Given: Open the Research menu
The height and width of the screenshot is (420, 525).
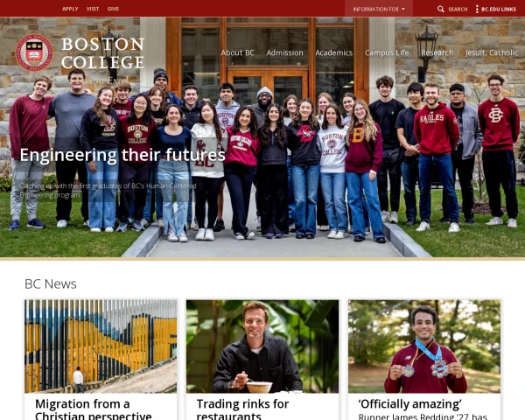Looking at the screenshot, I should pyautogui.click(x=437, y=52).
